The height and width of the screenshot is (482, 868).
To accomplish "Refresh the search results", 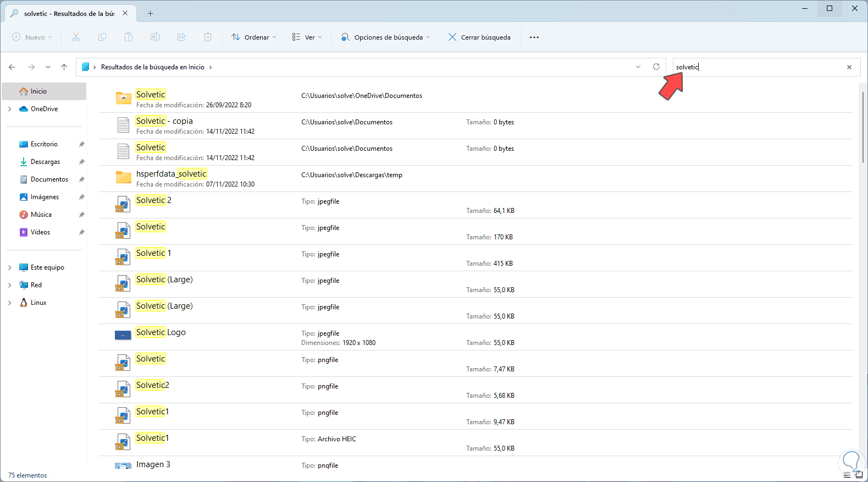I will click(656, 67).
